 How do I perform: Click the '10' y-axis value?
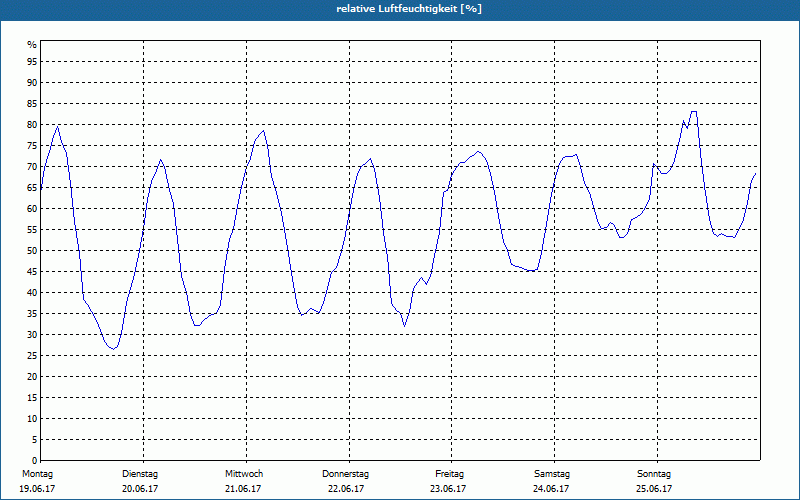[32, 419]
